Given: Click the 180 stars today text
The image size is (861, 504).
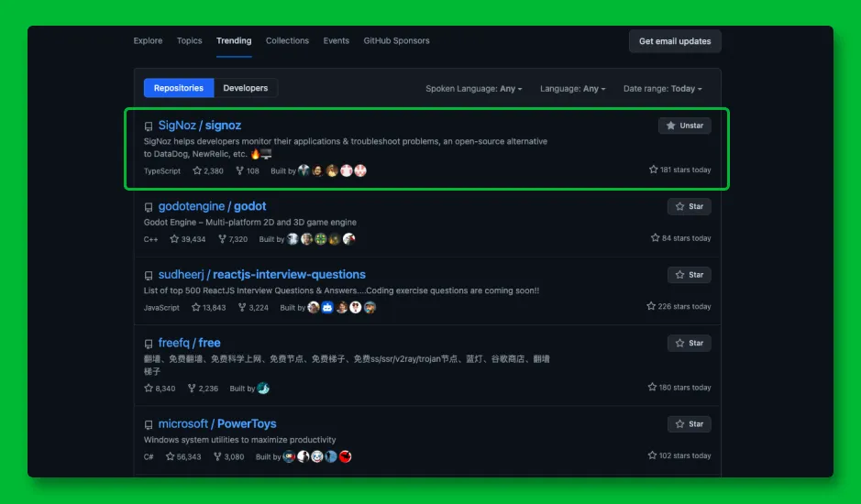Looking at the screenshot, I should point(679,387).
